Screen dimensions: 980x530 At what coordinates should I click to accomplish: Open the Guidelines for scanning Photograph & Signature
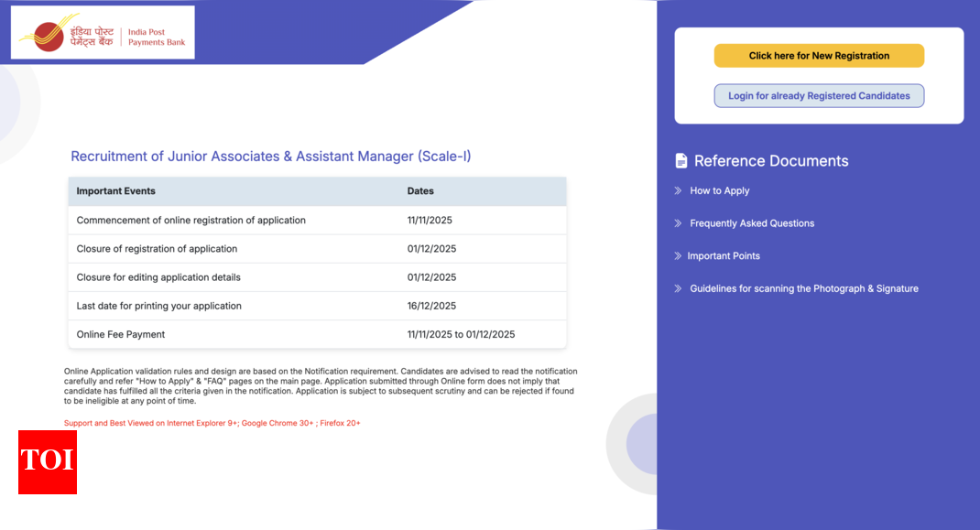point(803,288)
